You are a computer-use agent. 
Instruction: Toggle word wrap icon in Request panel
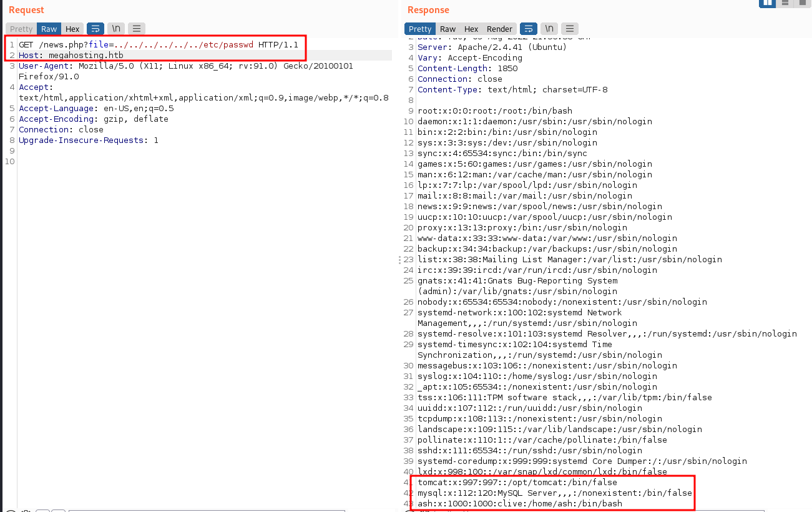(x=95, y=29)
